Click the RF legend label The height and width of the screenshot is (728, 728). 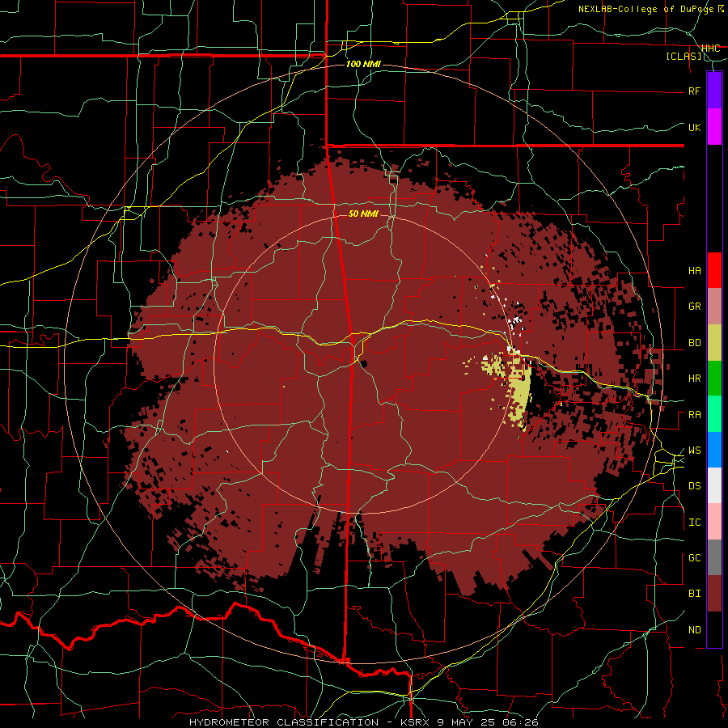tap(695, 91)
